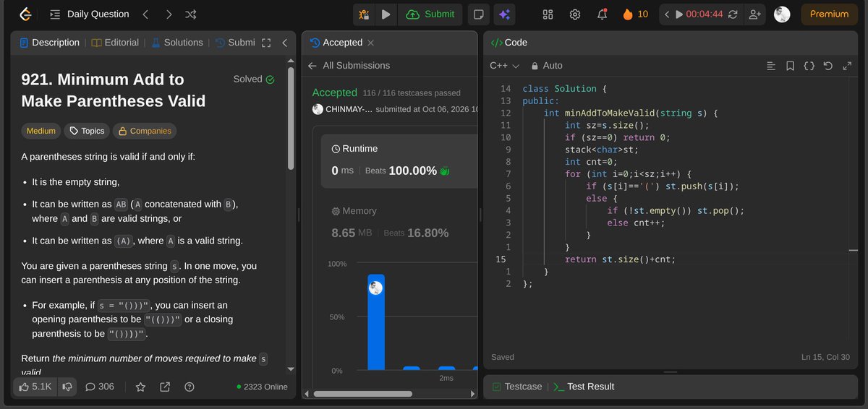The height and width of the screenshot is (409, 868).
Task: Open the Daily Question problem list
Action: coord(90,14)
